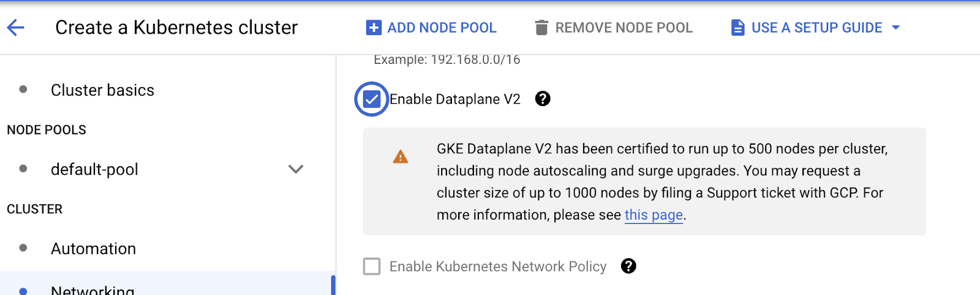Screen dimensions: 980x295
Task: Select default-pool in the node pools list
Action: (x=94, y=169)
